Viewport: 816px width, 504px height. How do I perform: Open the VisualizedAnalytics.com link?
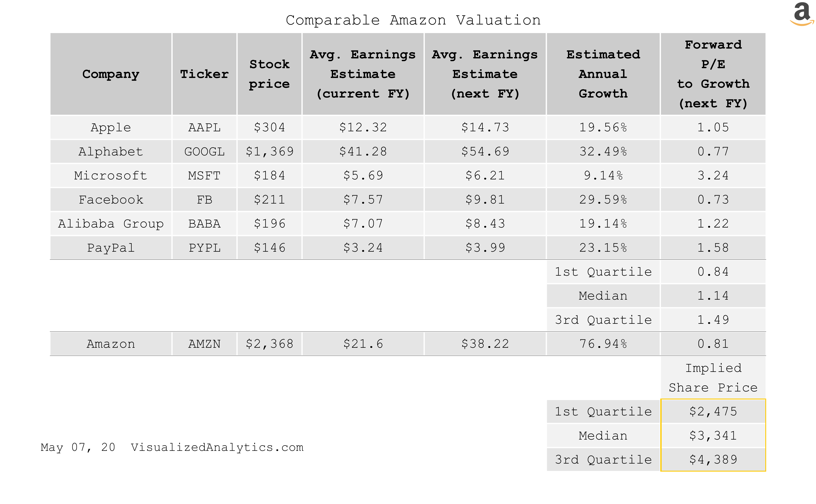coord(217,447)
